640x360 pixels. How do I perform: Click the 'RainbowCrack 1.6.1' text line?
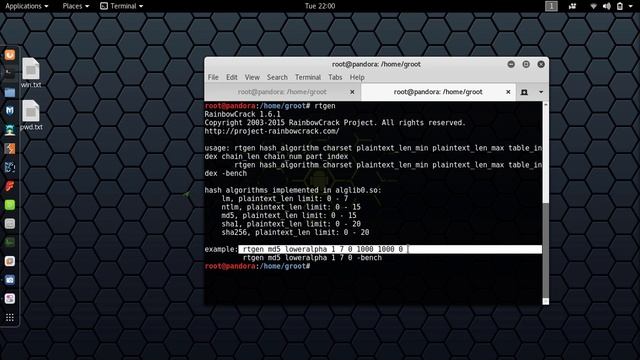tap(242, 114)
